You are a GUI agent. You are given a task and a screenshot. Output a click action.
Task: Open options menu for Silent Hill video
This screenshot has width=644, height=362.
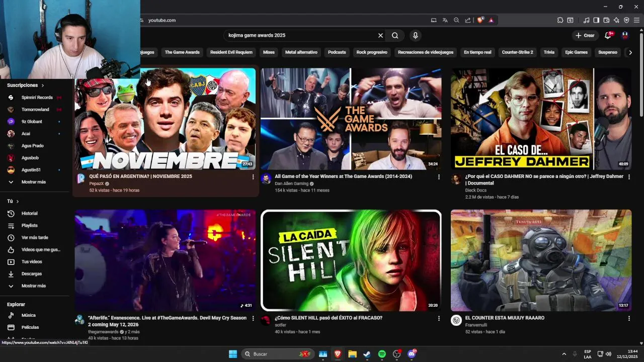[439, 318]
